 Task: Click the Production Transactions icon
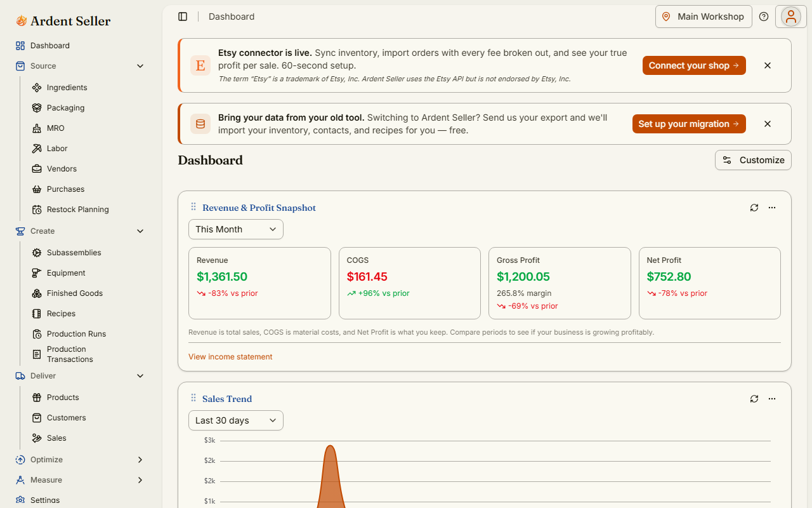pos(37,354)
